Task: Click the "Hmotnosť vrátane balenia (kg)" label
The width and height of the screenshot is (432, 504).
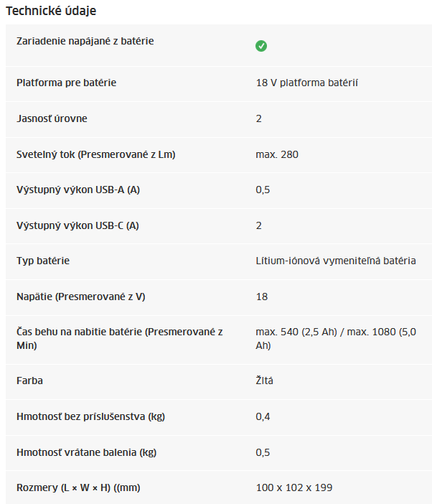Action: 86,452
